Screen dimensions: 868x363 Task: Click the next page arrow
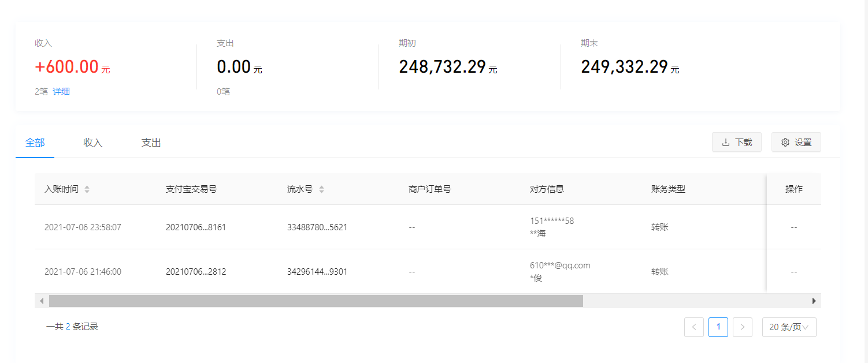[x=742, y=327]
